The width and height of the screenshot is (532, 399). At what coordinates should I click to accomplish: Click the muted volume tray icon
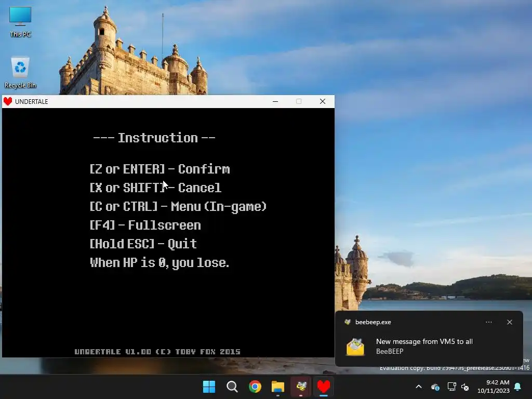[x=465, y=387]
